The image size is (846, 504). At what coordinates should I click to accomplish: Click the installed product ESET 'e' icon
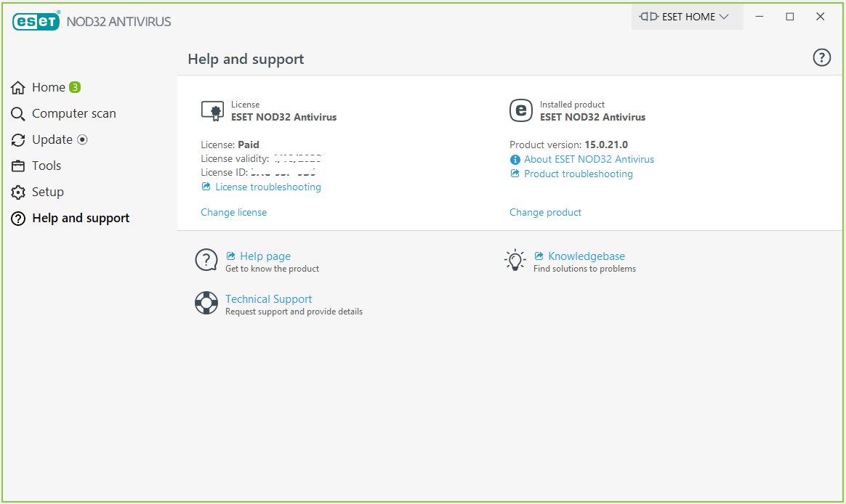point(520,110)
